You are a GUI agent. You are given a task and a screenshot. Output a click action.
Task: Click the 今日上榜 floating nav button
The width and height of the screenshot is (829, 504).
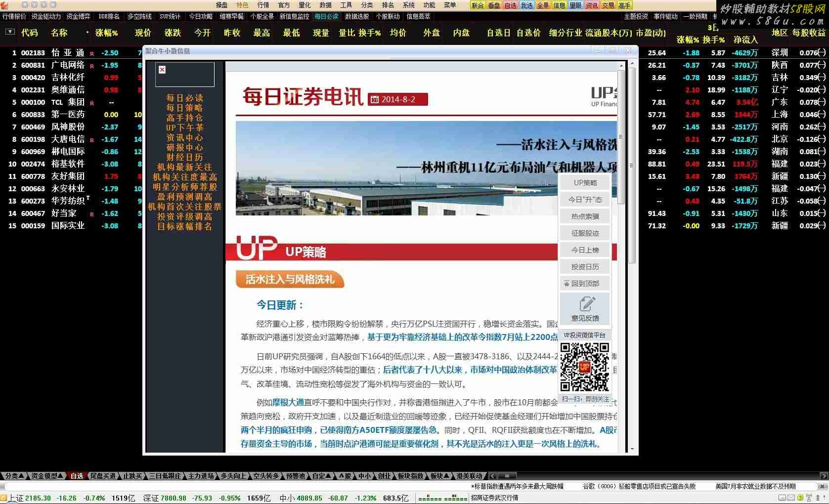[585, 250]
